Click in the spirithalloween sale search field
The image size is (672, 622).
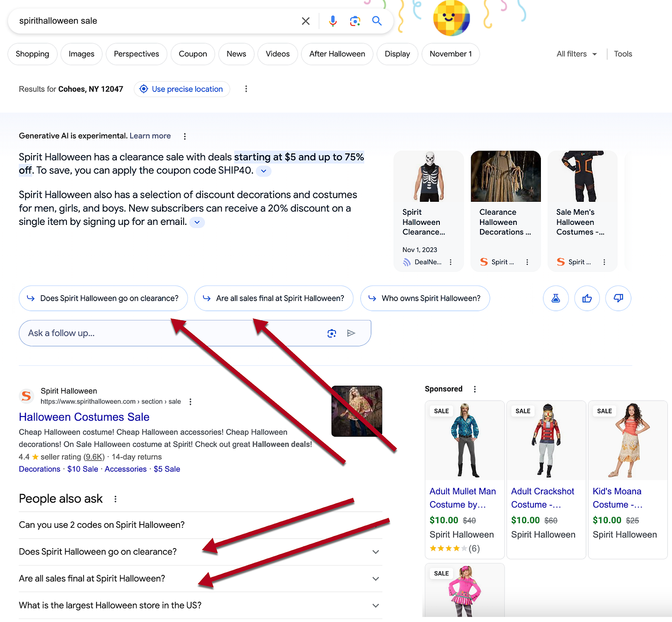157,21
